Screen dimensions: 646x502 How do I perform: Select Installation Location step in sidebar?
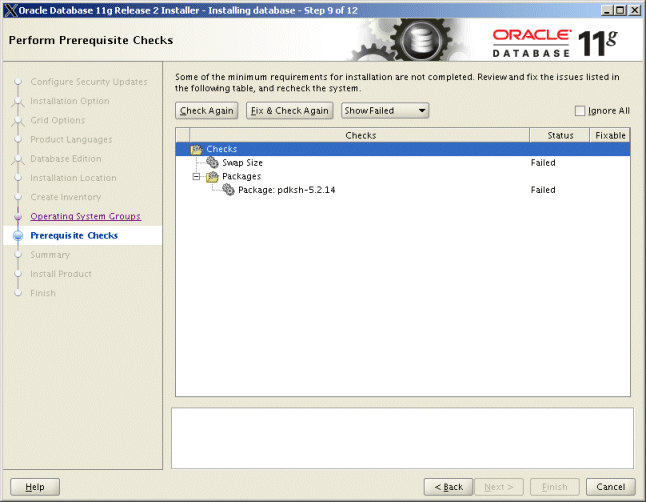tap(73, 178)
